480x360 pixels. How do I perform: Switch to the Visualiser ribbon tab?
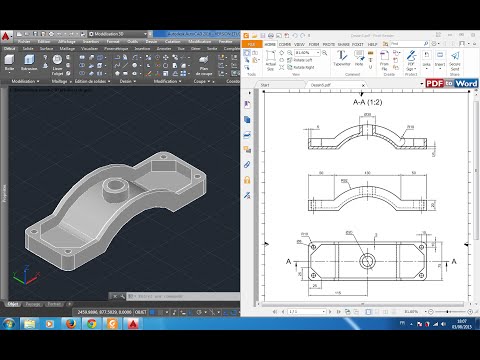(x=89, y=49)
